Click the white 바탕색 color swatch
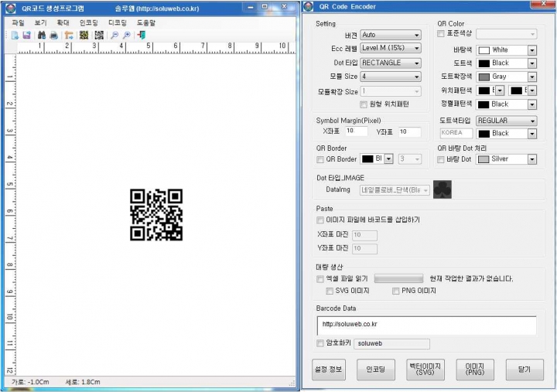The width and height of the screenshot is (557, 392). click(484, 50)
